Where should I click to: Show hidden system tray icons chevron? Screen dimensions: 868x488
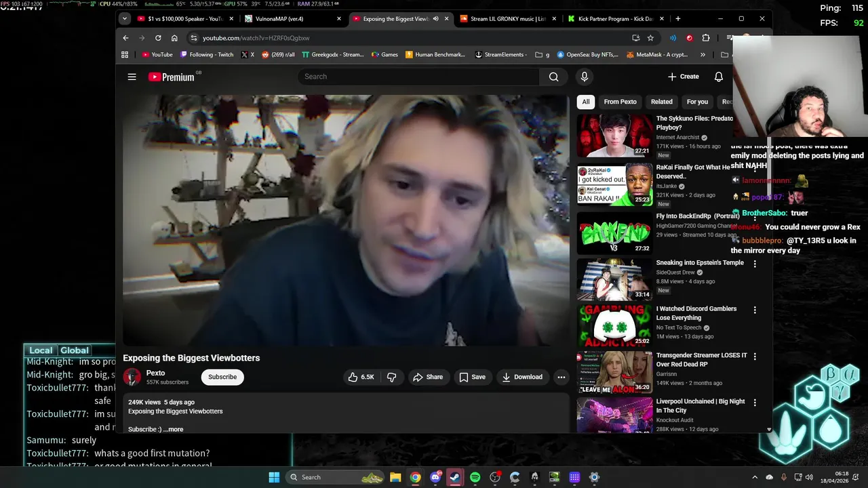click(x=756, y=477)
